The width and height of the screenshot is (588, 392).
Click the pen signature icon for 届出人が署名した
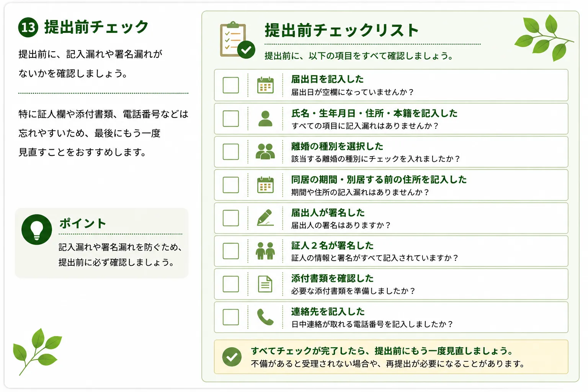[x=265, y=217]
